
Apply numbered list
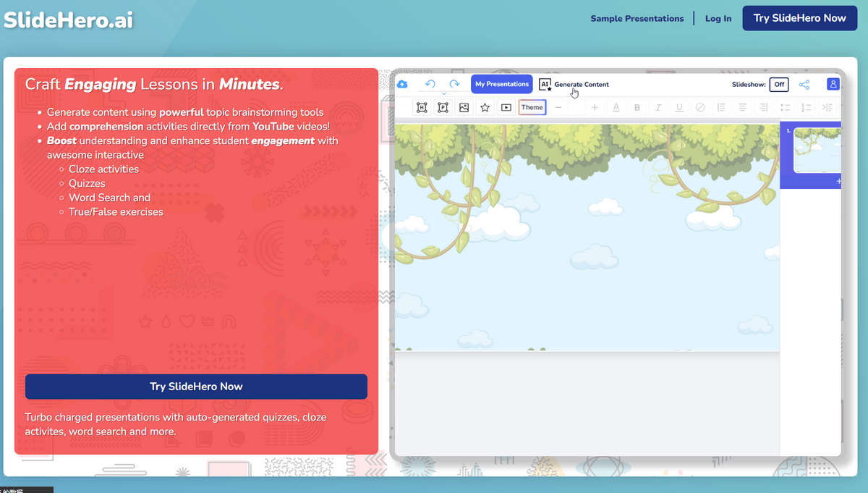point(807,107)
